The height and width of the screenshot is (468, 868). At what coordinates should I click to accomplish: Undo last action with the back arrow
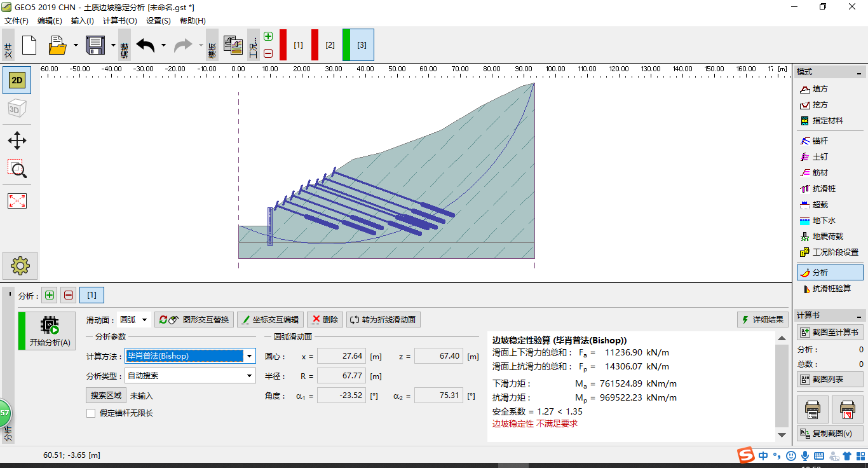146,45
